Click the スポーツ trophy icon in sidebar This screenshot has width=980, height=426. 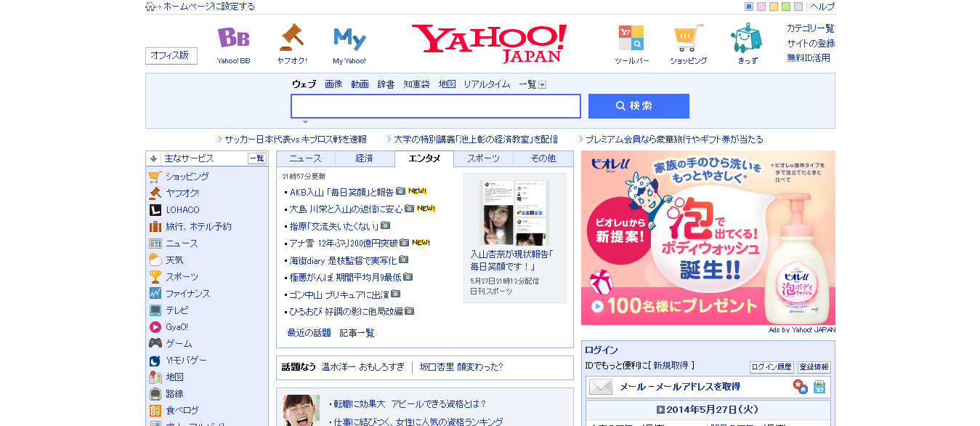point(155,277)
